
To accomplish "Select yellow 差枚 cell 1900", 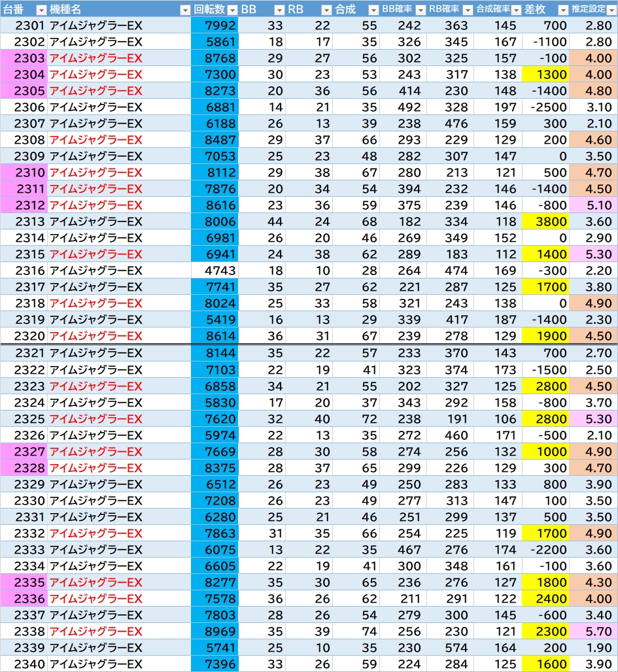I will pyautogui.click(x=545, y=336).
